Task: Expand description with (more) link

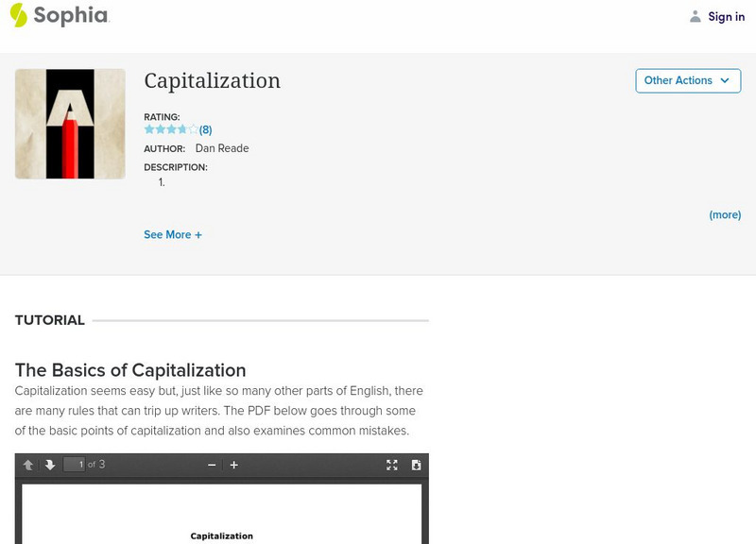Action: pos(725,214)
